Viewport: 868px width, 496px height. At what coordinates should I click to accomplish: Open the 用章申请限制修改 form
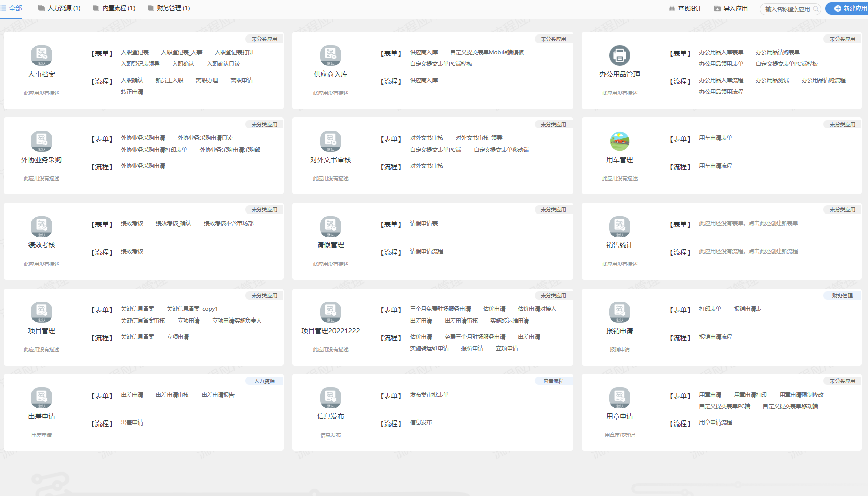pyautogui.click(x=802, y=395)
